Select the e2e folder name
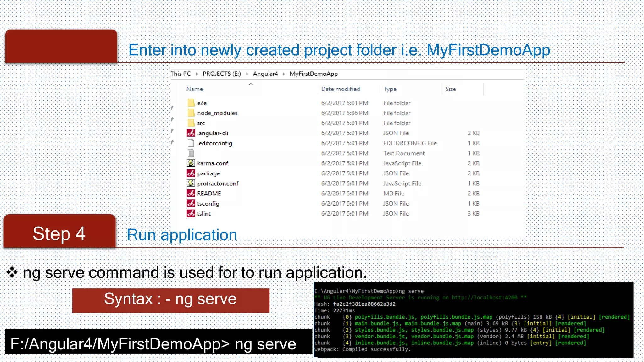 [x=202, y=103]
